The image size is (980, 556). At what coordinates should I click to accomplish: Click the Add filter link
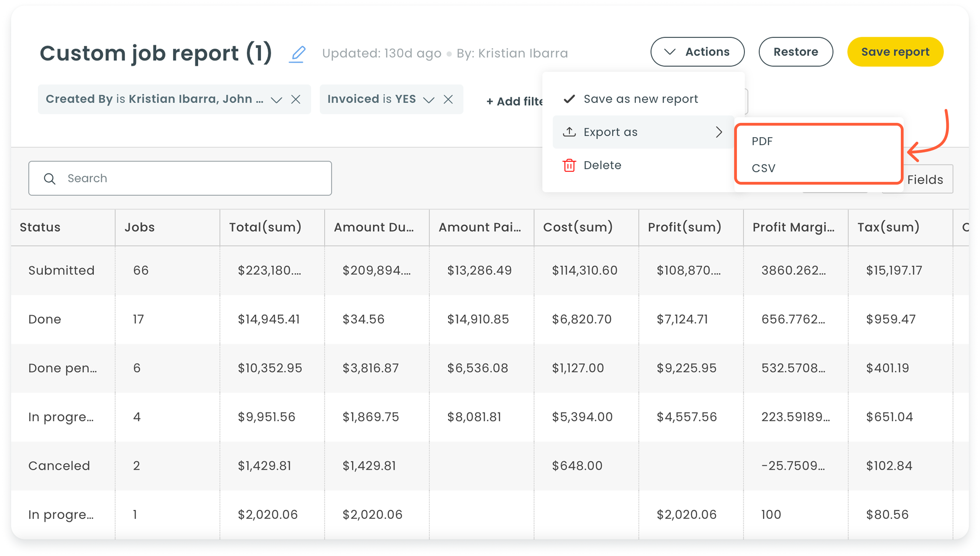pos(514,101)
